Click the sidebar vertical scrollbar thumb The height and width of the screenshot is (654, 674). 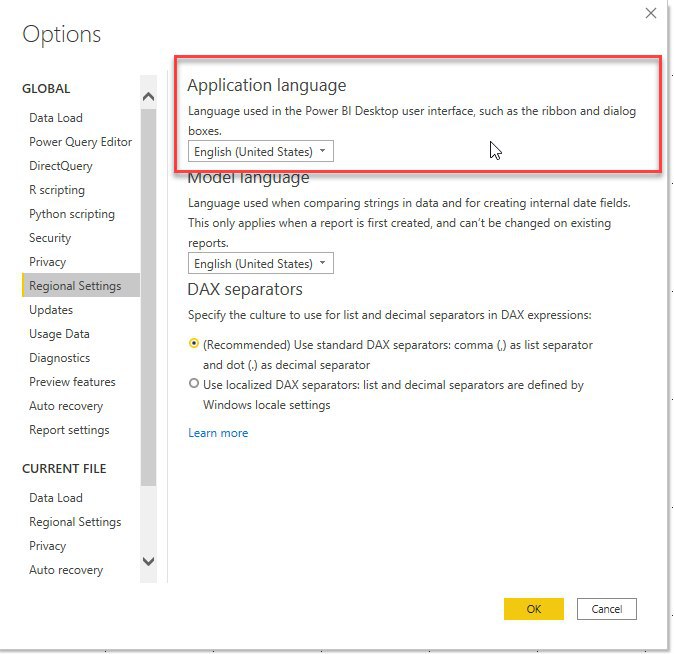[x=148, y=298]
